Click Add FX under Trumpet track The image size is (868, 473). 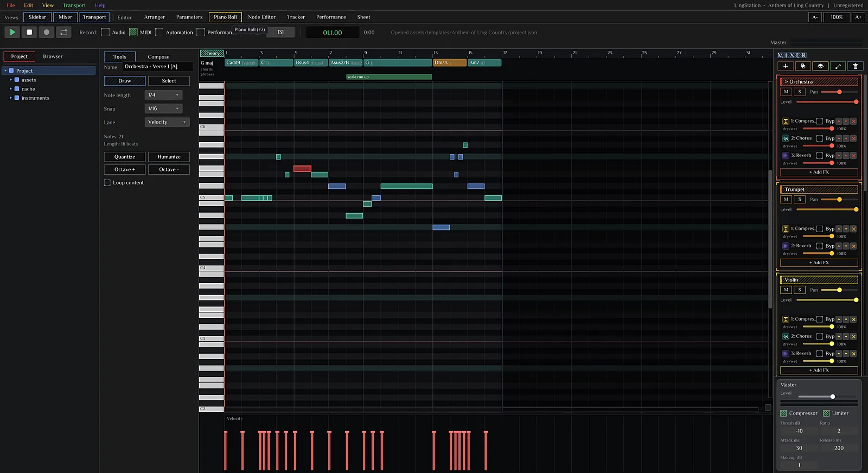tap(819, 263)
